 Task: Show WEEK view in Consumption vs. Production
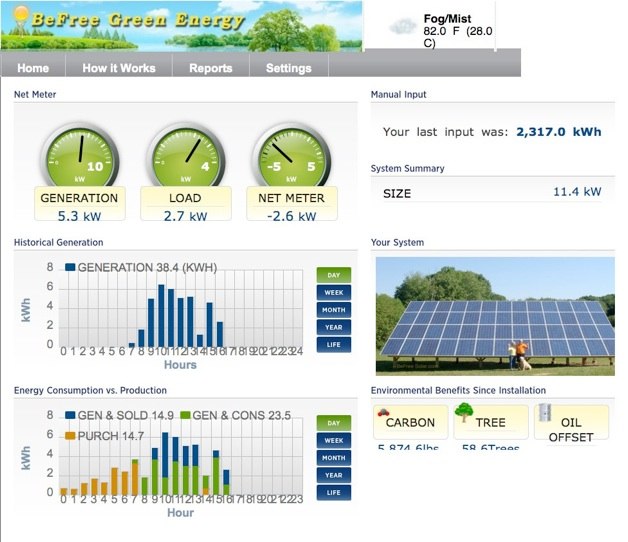click(x=334, y=441)
